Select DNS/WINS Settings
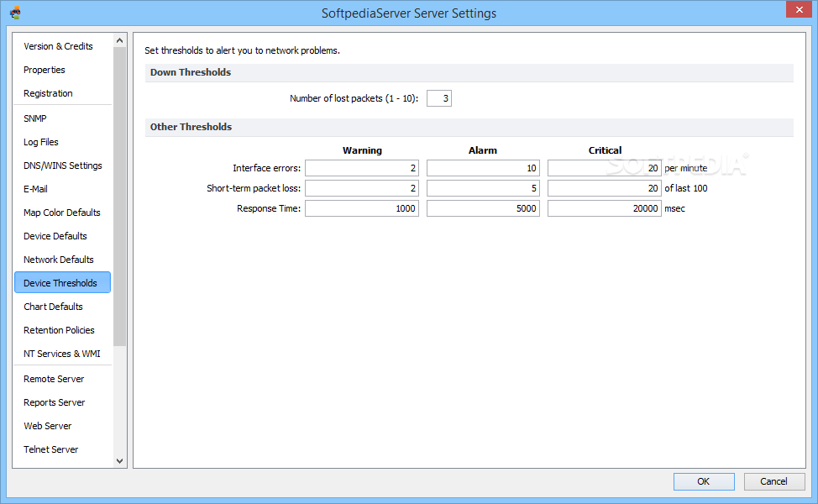 pos(63,165)
